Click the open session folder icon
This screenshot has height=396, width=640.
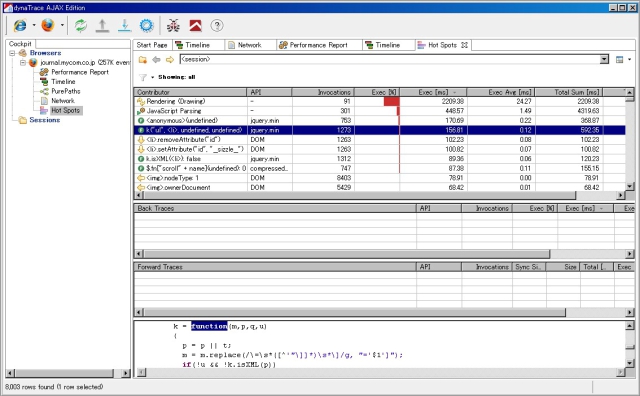click(x=142, y=60)
